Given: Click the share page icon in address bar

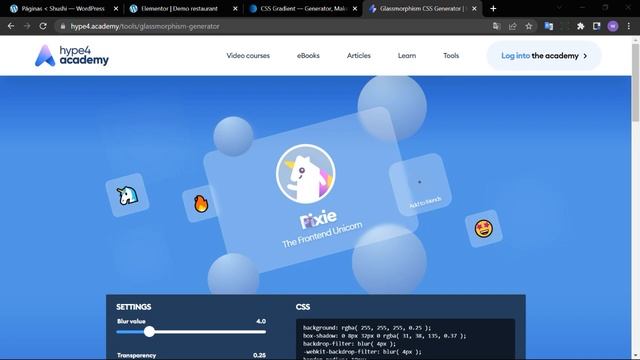Looking at the screenshot, I should click(513, 26).
